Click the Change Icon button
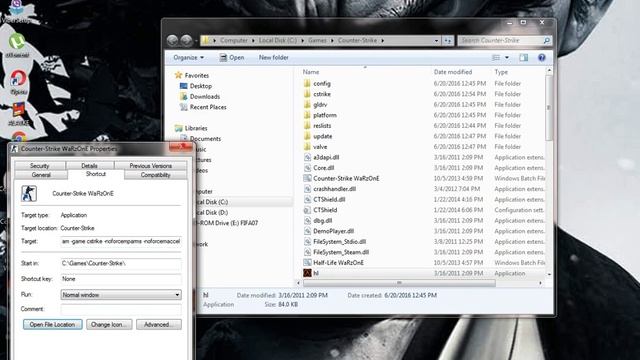 tap(109, 324)
